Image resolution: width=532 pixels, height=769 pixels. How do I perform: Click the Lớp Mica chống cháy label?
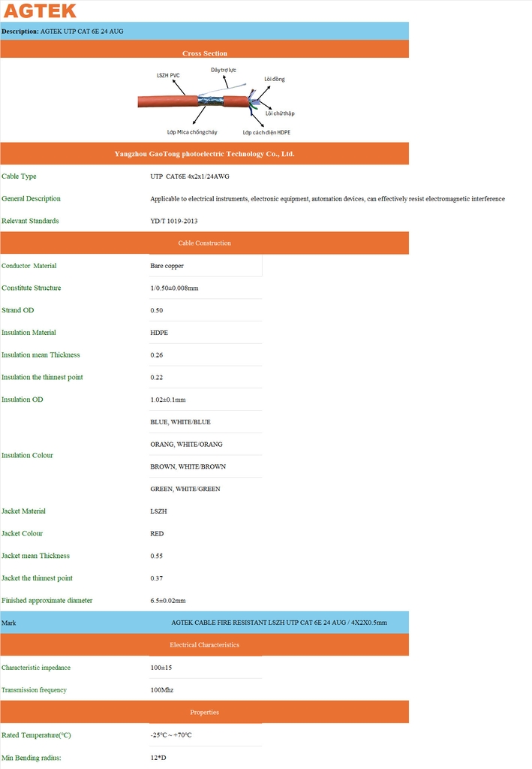pyautogui.click(x=192, y=132)
